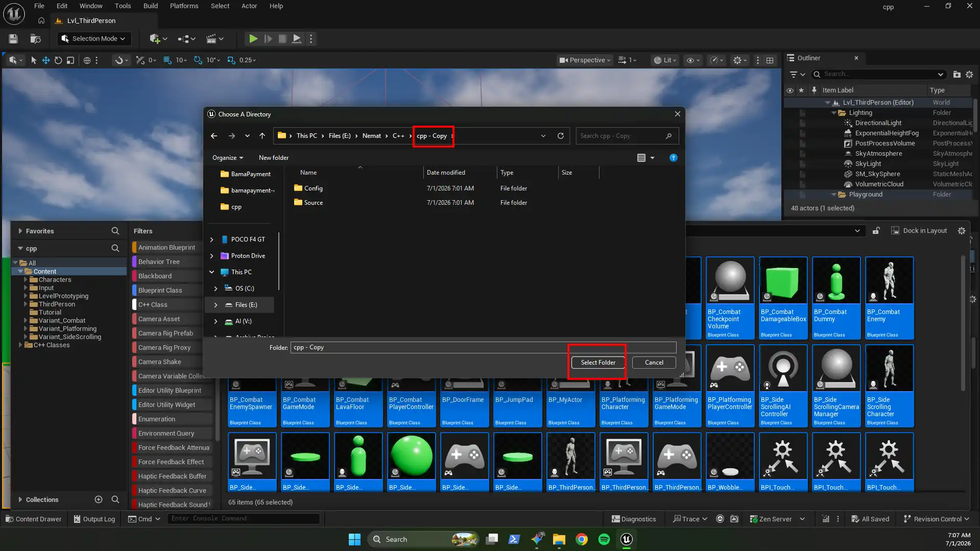Screen dimensions: 980x551
Task: Open the Content Drawer
Action: [x=34, y=519]
